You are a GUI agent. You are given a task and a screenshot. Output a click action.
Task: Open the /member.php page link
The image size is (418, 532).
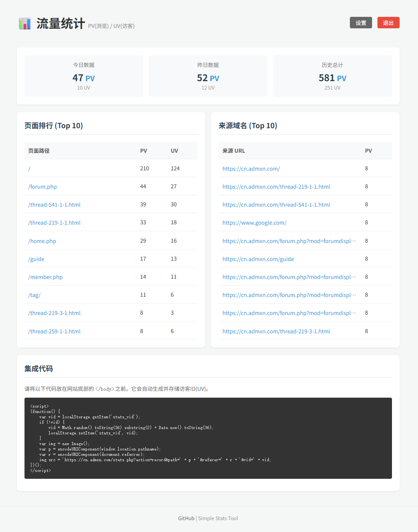[45, 277]
